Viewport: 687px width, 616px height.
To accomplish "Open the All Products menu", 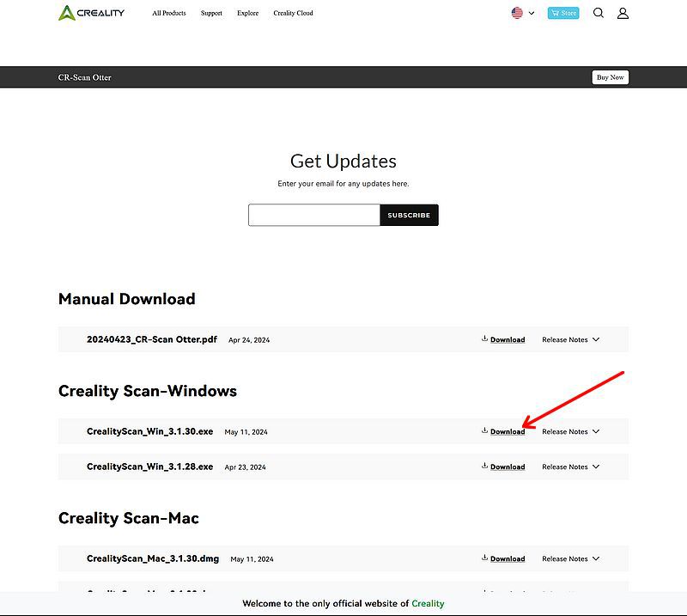I will click(x=169, y=13).
